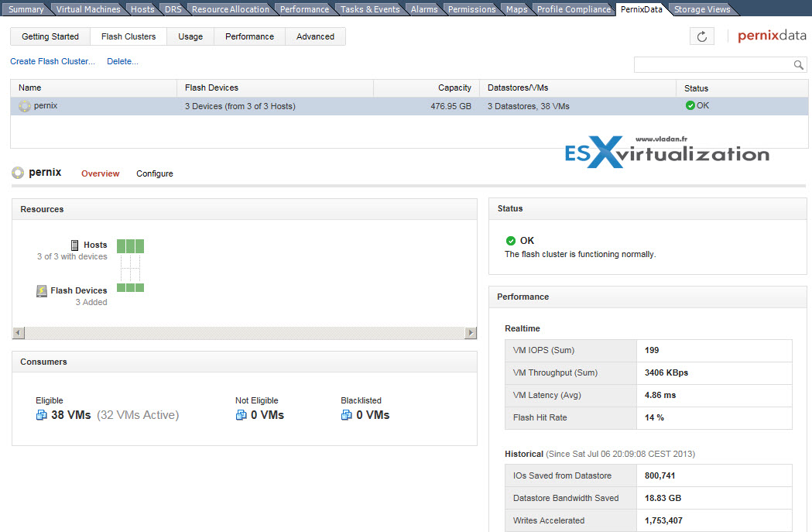Open the Resource Allocation tab
This screenshot has height=532, width=812.
tap(231, 9)
